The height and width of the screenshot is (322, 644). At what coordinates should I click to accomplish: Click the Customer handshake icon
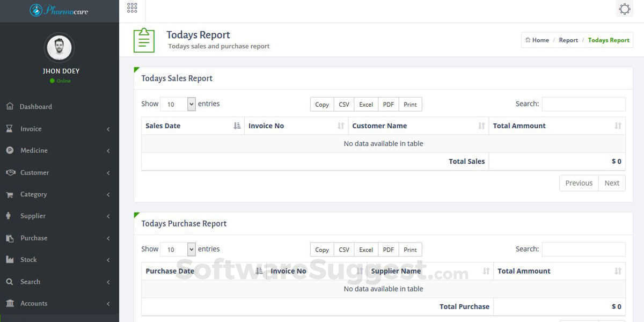click(10, 172)
